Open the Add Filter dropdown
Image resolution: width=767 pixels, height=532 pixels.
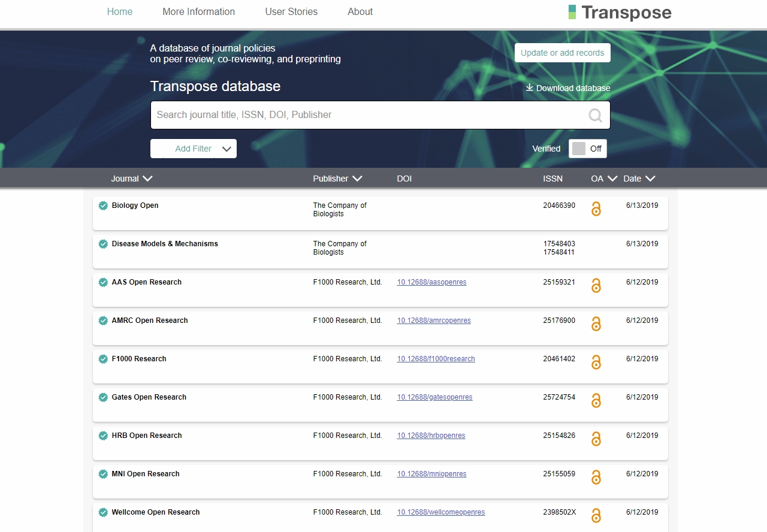pyautogui.click(x=193, y=149)
